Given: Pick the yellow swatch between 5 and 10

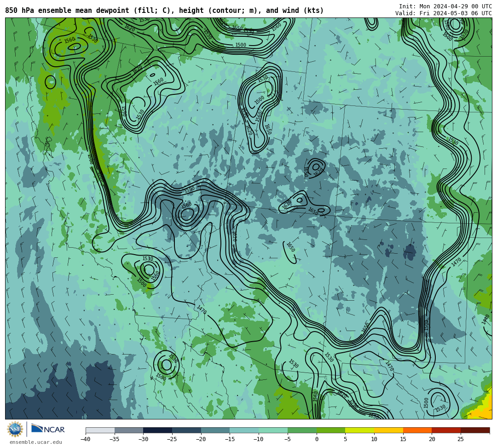Looking at the screenshot, I should coord(360,430).
